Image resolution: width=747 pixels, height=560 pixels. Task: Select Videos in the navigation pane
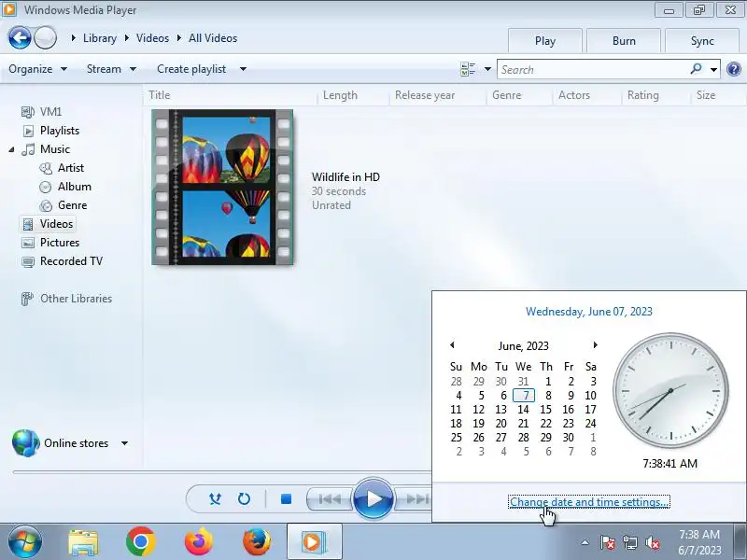pyautogui.click(x=48, y=224)
